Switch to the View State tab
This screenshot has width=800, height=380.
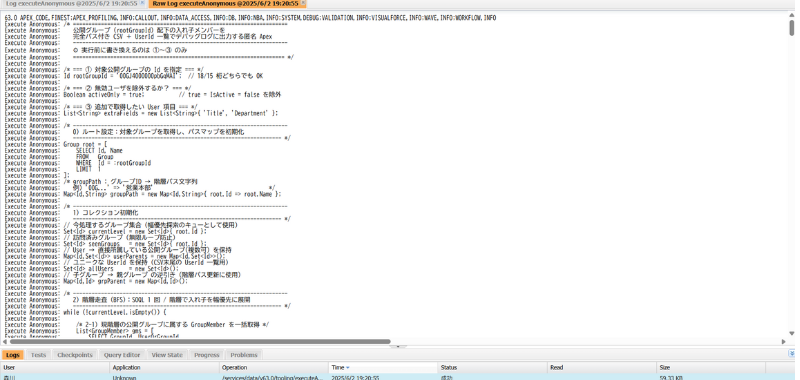[x=167, y=355]
